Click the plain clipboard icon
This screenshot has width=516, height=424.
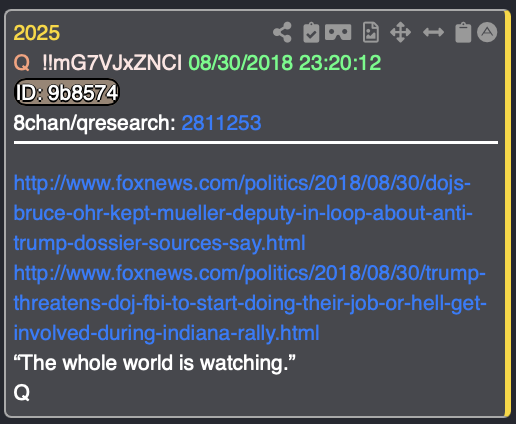pyautogui.click(x=463, y=32)
